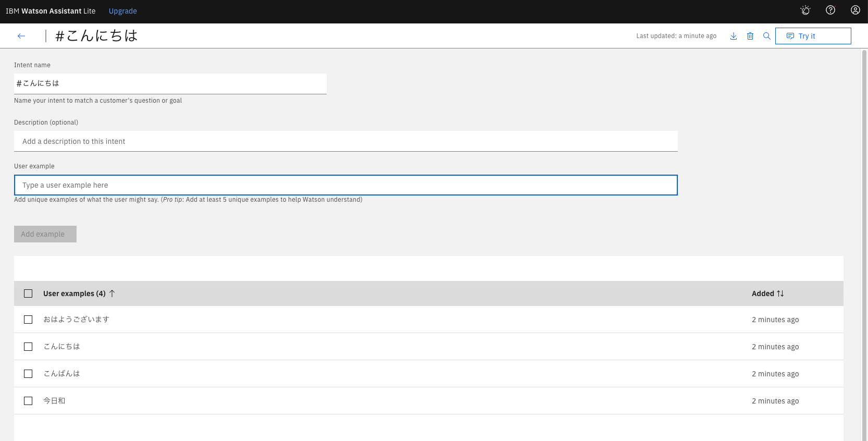Click the おはようございます example text
Image resolution: width=868 pixels, height=441 pixels.
76,320
